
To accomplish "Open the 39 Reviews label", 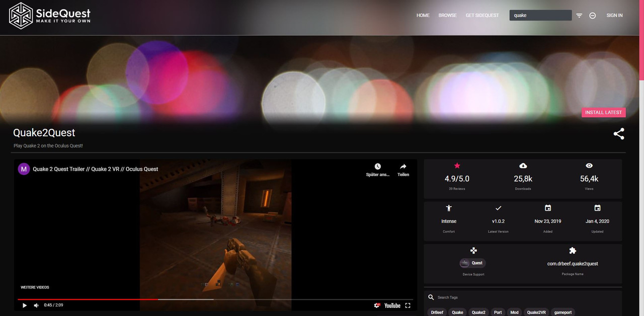I will tap(457, 189).
